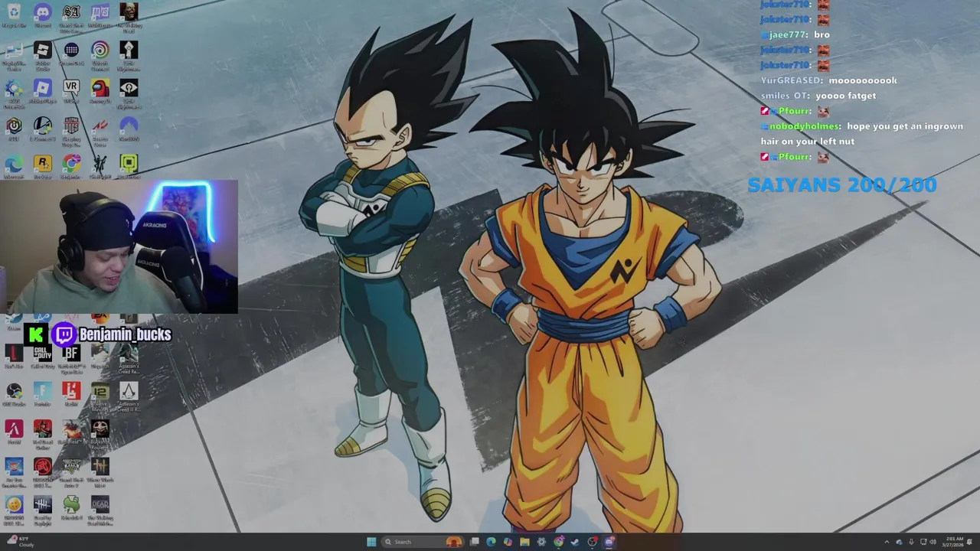Open the Dead by Daylight desktop shortcut

pyautogui.click(x=43, y=510)
